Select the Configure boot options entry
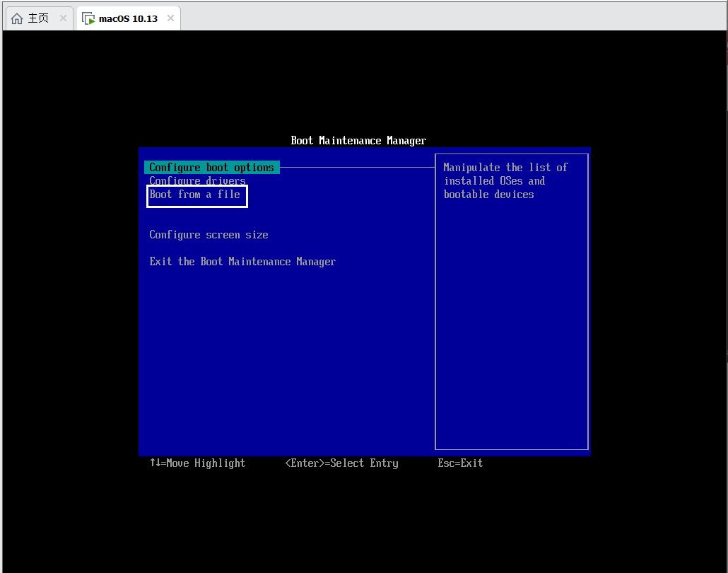Viewport: 728px width, 573px height. click(x=212, y=167)
